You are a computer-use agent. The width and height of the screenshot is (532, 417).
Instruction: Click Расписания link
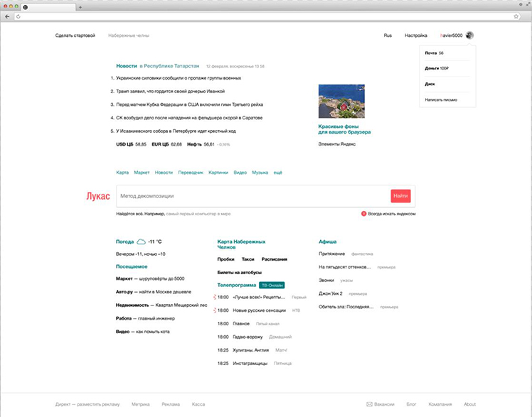[x=275, y=259]
